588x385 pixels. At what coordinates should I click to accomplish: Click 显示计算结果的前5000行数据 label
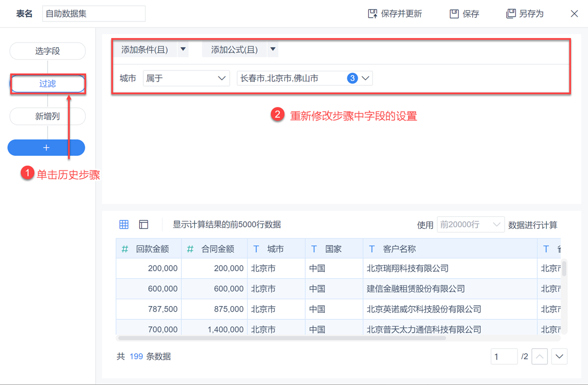[227, 225]
